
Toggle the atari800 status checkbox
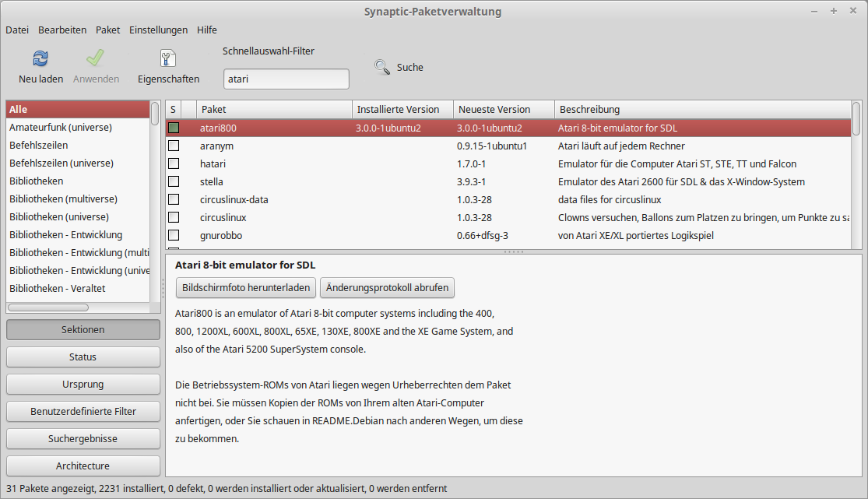174,128
